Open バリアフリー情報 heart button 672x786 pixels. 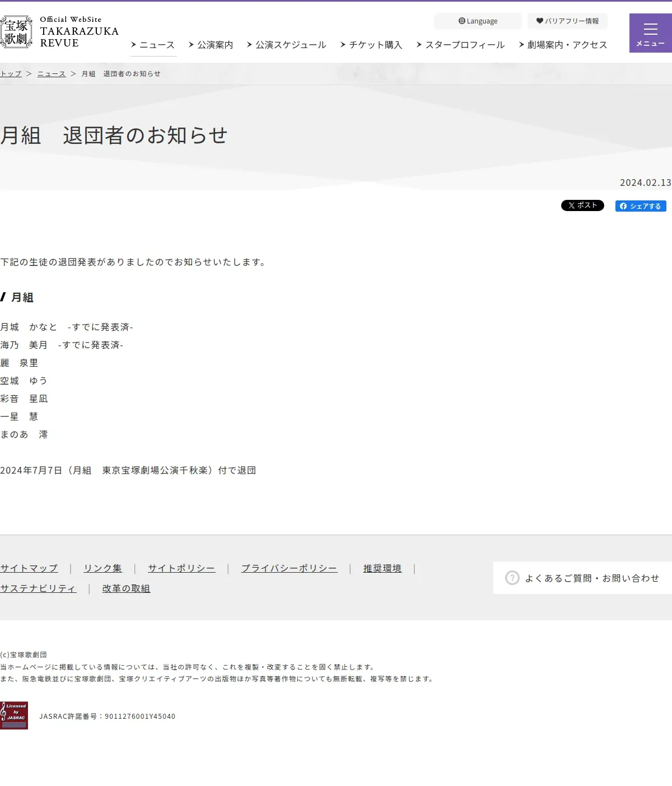coord(567,21)
